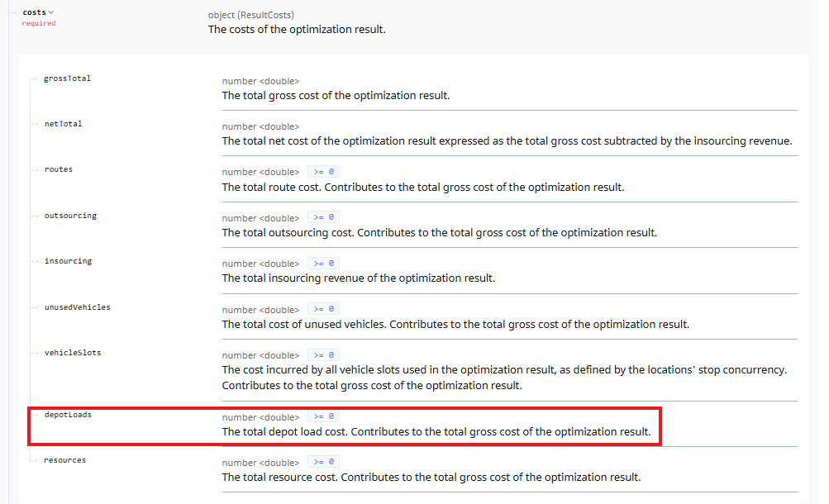Screen dimensions: 829x504
Task: Select the outsourcing property name
Action: (x=70, y=216)
